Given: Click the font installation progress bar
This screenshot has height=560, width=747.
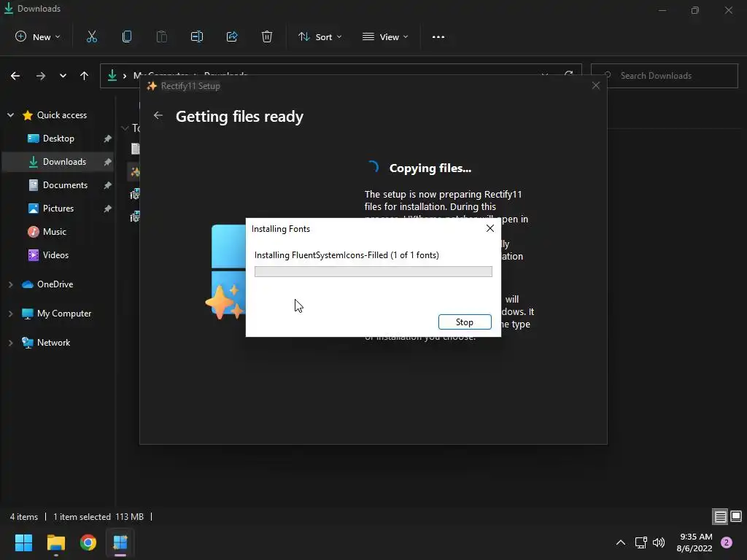Looking at the screenshot, I should (373, 271).
